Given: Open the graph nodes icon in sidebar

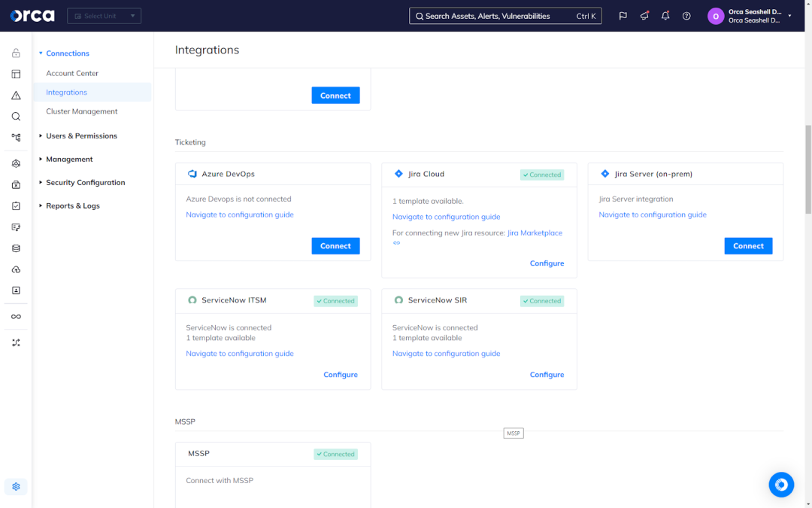Looking at the screenshot, I should click(x=16, y=138).
